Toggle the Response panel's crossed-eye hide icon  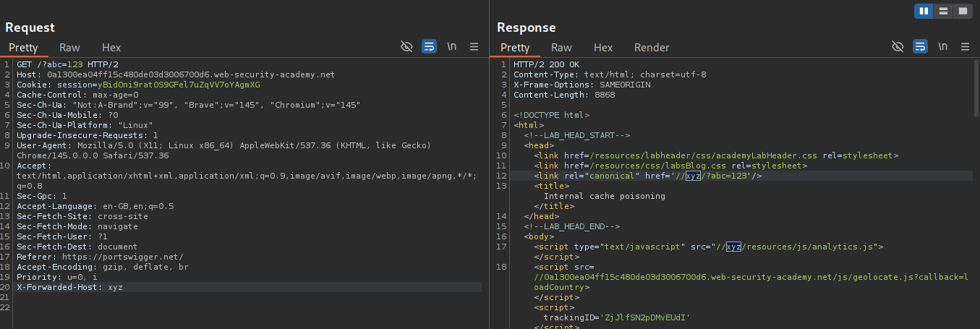click(898, 47)
